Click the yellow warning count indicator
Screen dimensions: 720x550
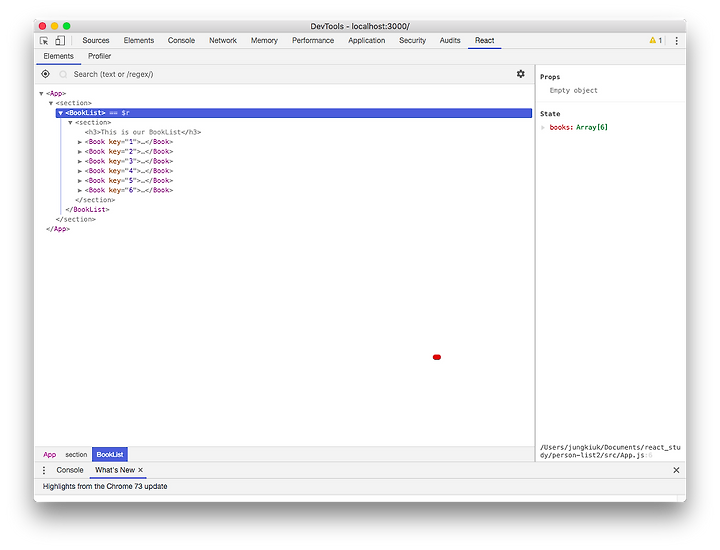pyautogui.click(x=656, y=40)
